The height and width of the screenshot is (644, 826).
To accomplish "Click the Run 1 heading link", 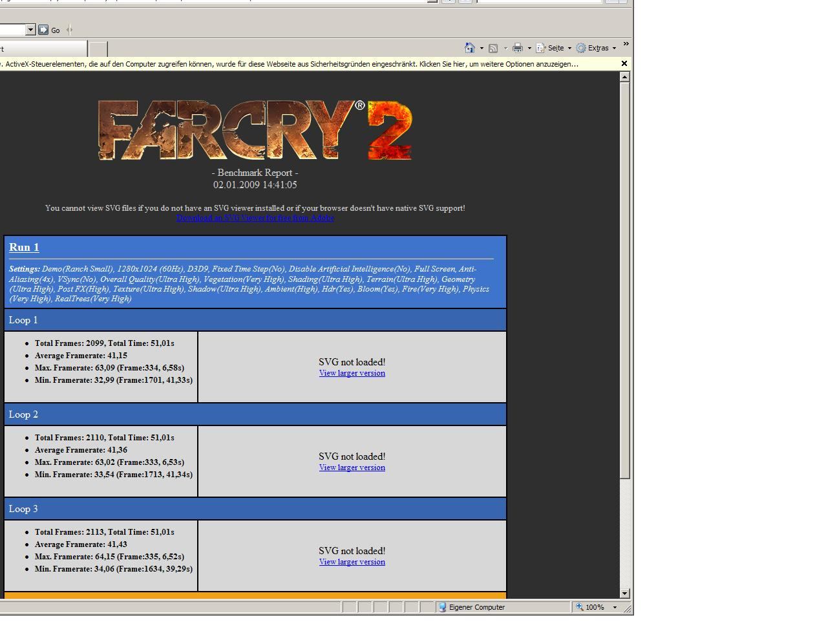I will [24, 247].
